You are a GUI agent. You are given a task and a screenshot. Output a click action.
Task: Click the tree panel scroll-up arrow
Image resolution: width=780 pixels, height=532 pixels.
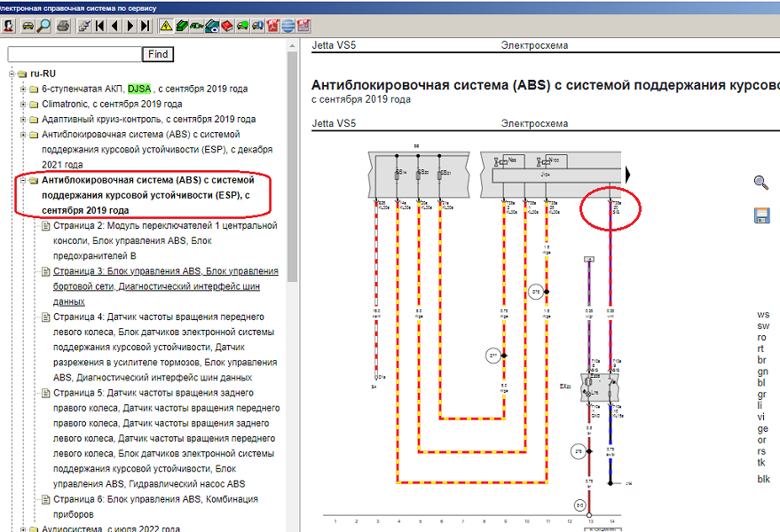click(292, 46)
